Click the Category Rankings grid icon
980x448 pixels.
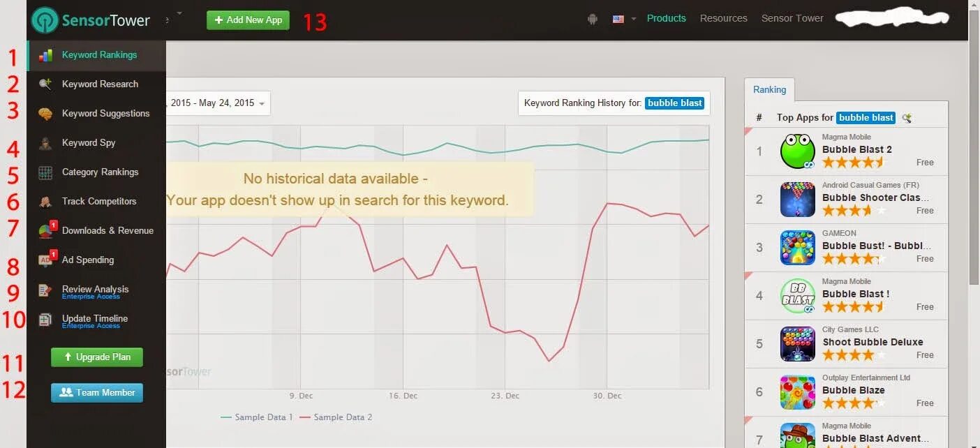(x=45, y=172)
